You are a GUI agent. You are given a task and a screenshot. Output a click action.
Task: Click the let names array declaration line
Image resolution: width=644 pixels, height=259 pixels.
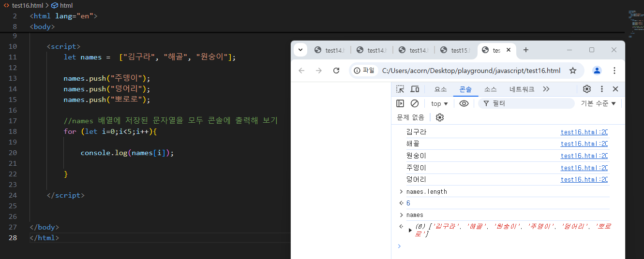[x=150, y=57]
